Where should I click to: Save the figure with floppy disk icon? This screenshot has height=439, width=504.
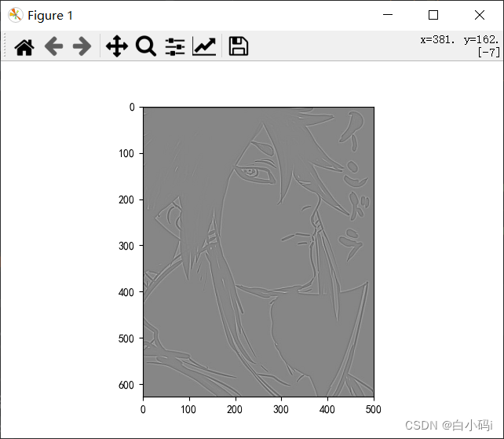238,46
